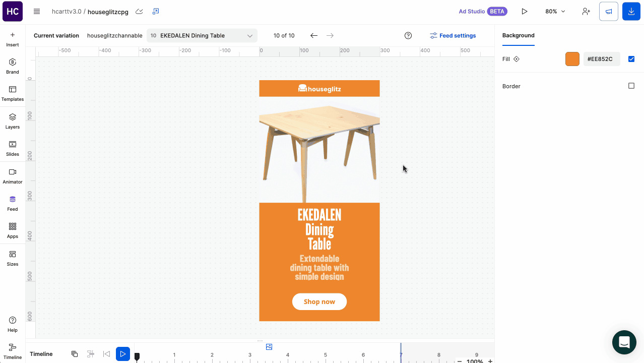644x363 pixels.
Task: Click the Timeline panel drag handle dots
Action: tap(260, 341)
